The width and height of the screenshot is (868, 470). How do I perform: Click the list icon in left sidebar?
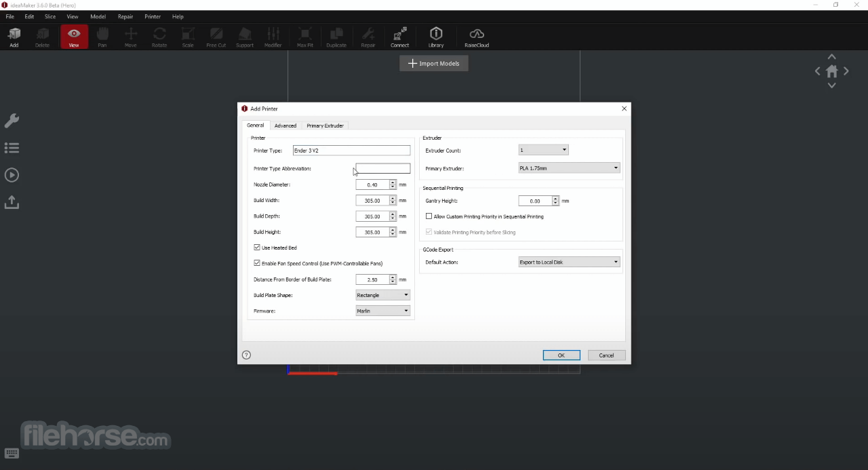pyautogui.click(x=12, y=148)
